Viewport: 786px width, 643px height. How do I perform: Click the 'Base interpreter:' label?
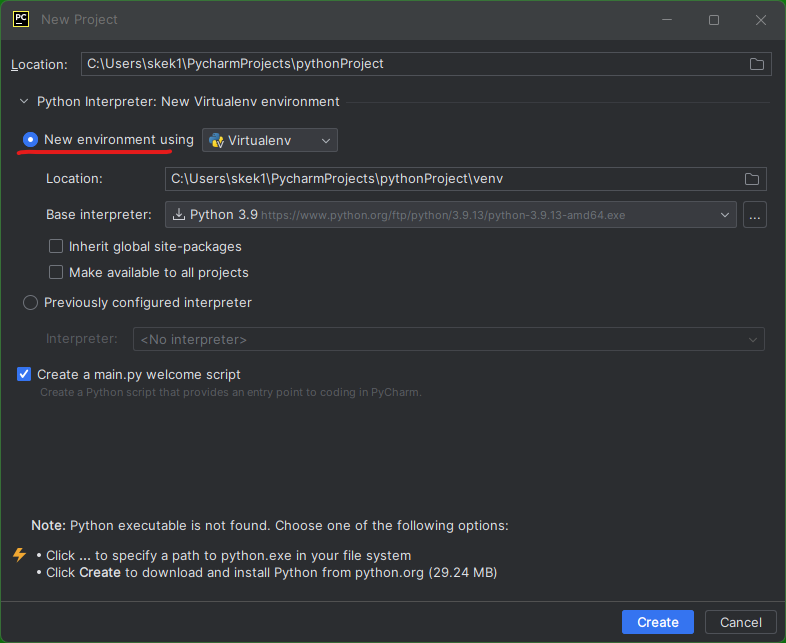pyautogui.click(x=99, y=215)
